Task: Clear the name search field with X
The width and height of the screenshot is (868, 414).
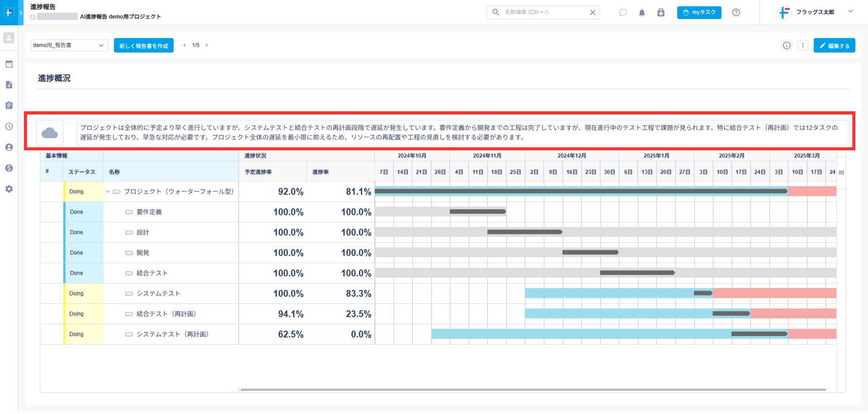Action: coord(593,13)
